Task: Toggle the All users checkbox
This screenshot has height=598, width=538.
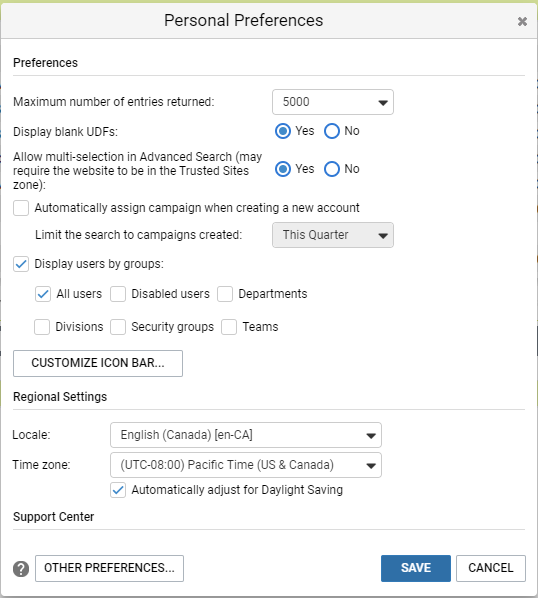Action: coord(43,294)
